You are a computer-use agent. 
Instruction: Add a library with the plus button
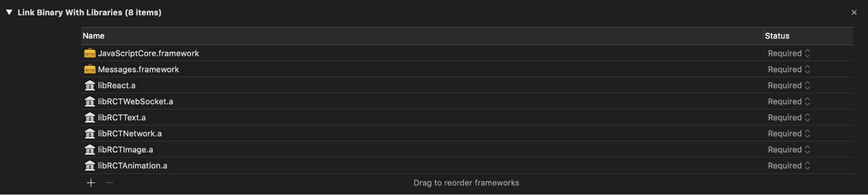tap(91, 183)
